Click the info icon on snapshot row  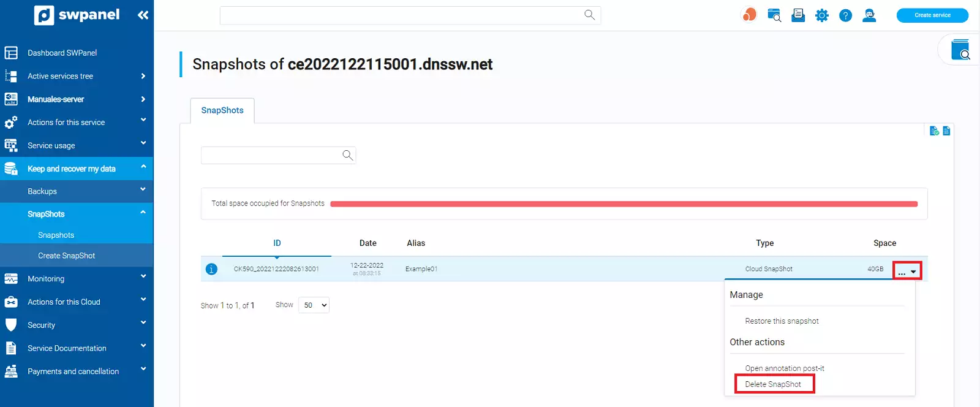pos(211,269)
